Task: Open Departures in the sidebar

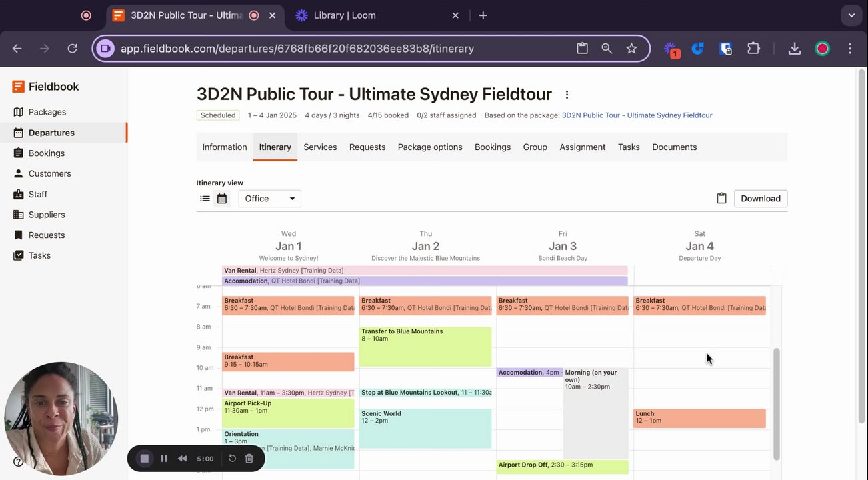Action: click(51, 133)
